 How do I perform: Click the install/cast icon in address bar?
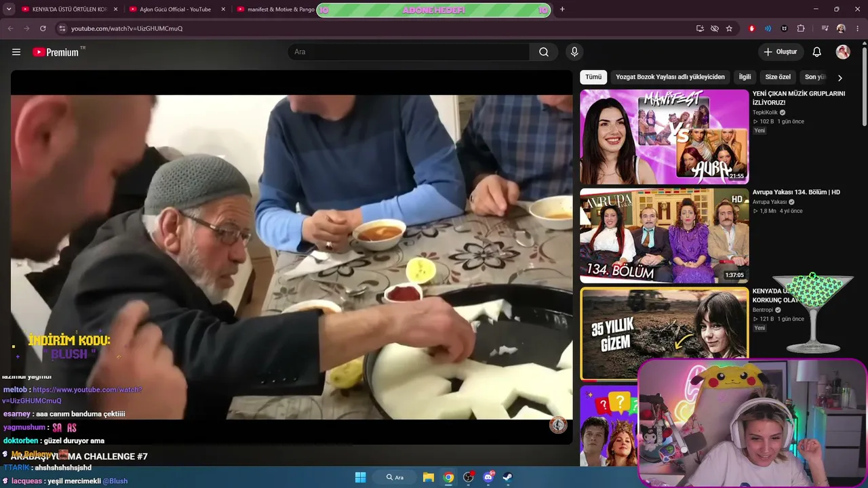(700, 28)
